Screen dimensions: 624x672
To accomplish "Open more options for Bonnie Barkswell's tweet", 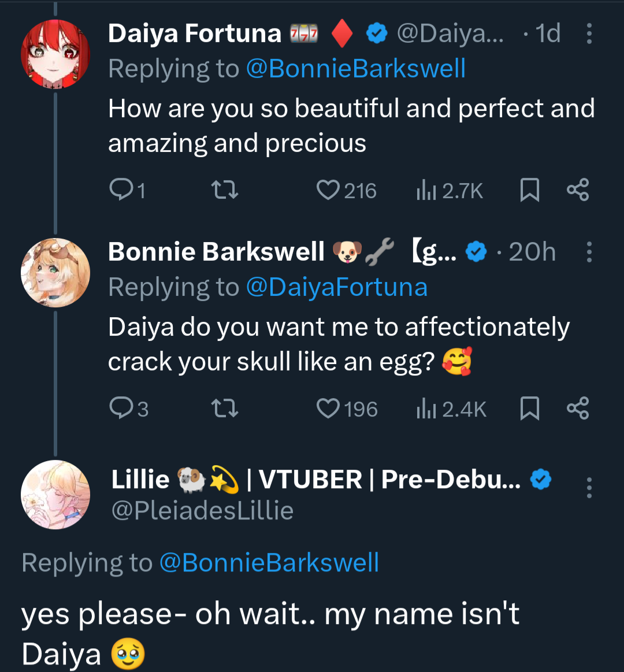I will 589,252.
